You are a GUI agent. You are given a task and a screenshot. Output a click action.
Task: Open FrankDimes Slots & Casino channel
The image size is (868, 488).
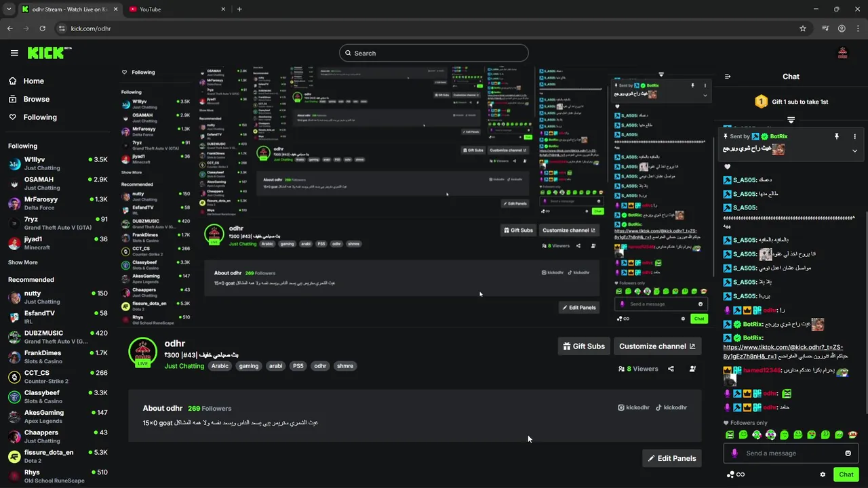pos(58,357)
